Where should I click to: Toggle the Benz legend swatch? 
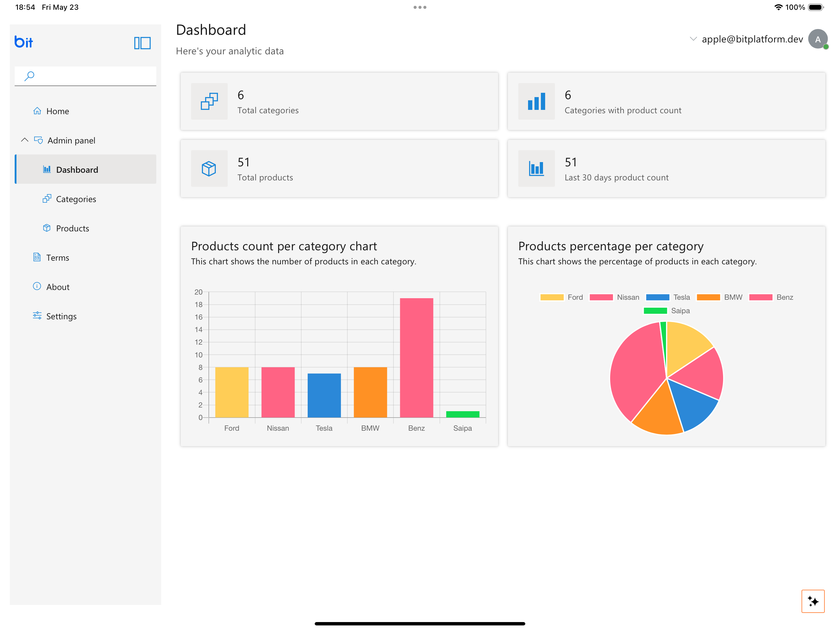(x=761, y=297)
